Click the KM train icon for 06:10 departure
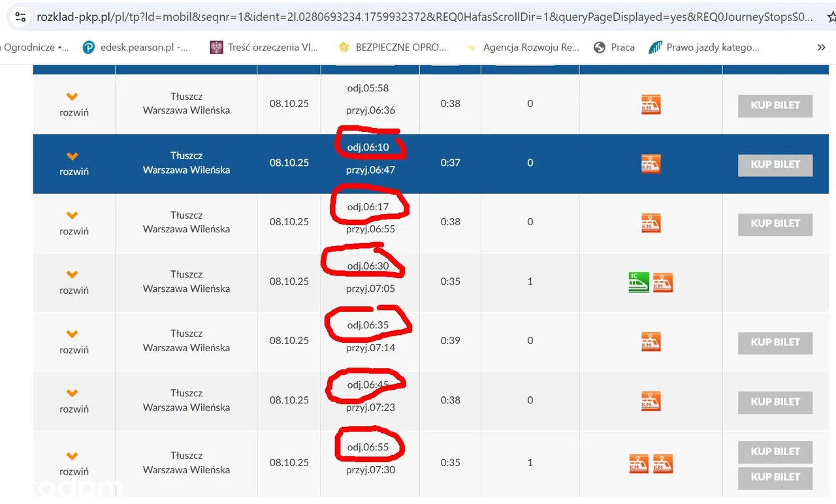The width and height of the screenshot is (836, 504). (651, 164)
